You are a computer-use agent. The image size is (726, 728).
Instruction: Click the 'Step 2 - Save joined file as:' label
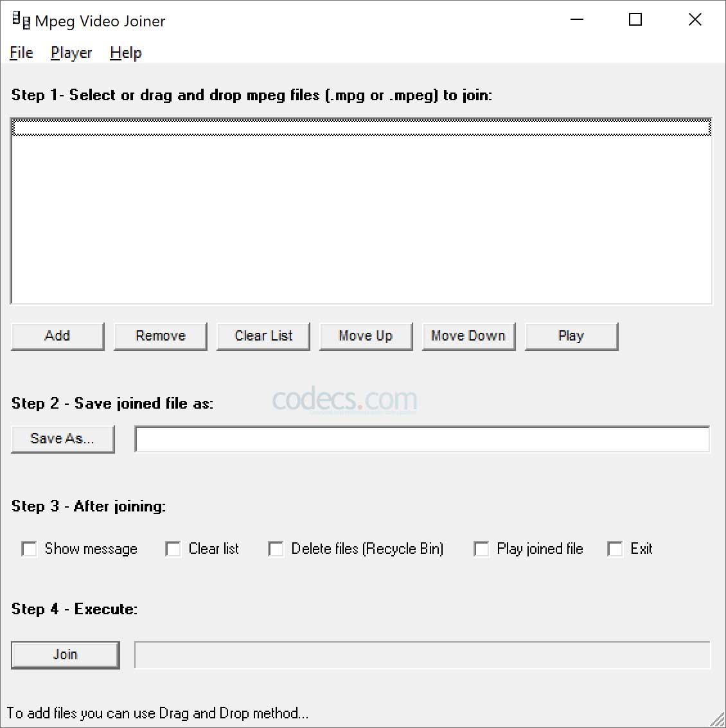[x=112, y=404]
